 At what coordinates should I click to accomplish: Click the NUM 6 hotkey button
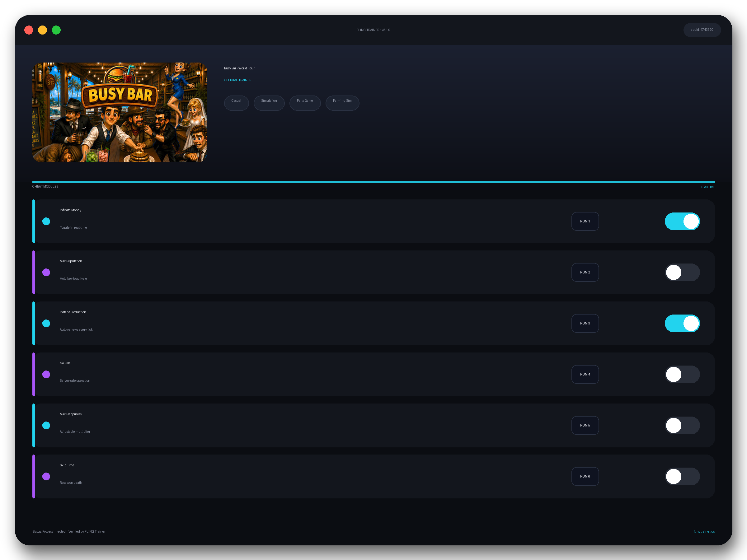585,476
